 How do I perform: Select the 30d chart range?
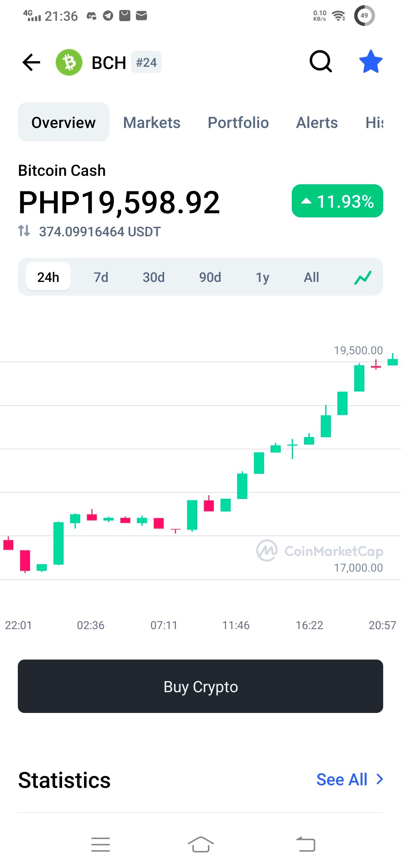pyautogui.click(x=154, y=277)
